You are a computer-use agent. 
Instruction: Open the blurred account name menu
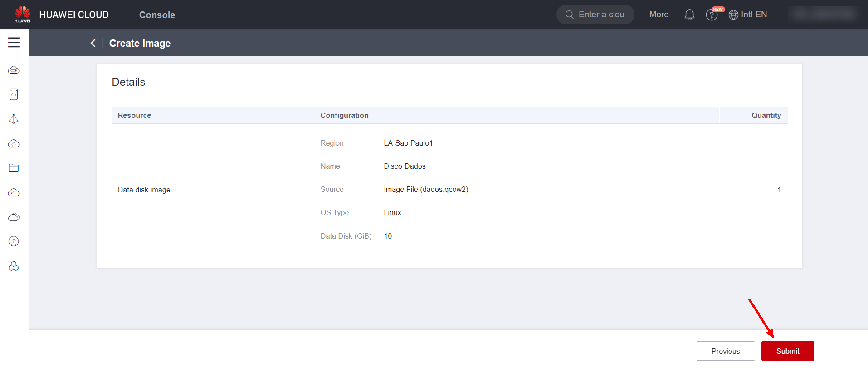(x=823, y=15)
